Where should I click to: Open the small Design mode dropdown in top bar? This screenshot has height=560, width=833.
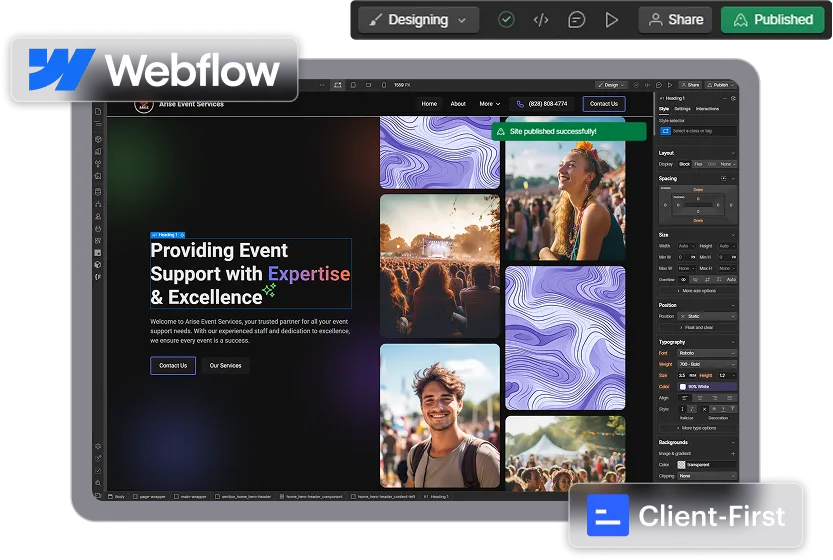(611, 85)
